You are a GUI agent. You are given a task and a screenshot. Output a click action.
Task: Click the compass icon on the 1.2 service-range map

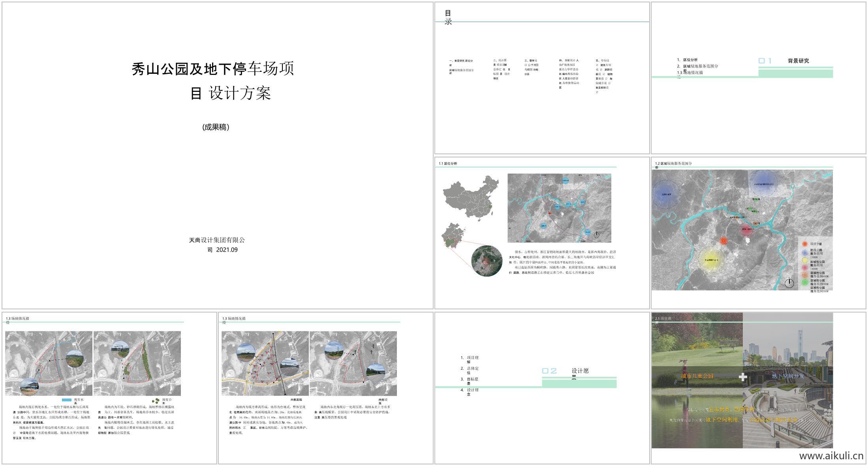789,283
